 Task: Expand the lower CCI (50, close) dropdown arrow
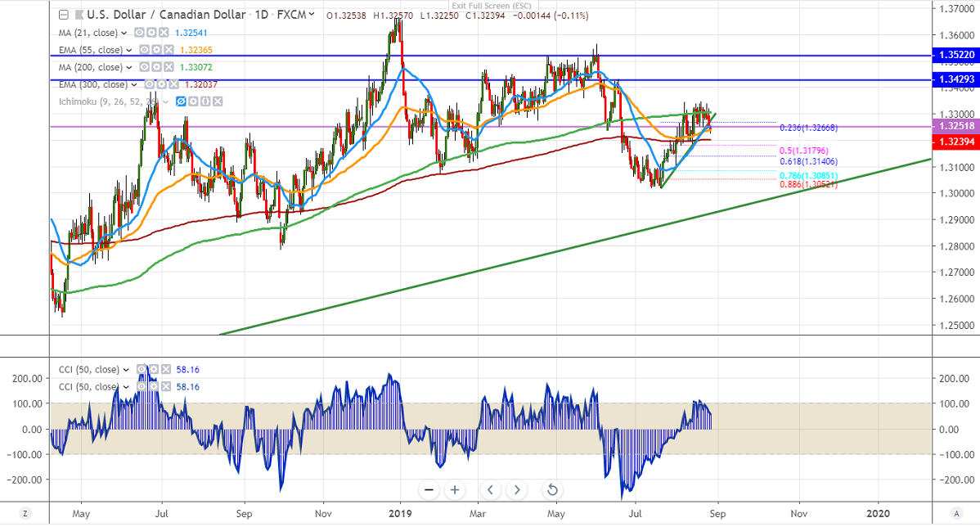[126, 388]
